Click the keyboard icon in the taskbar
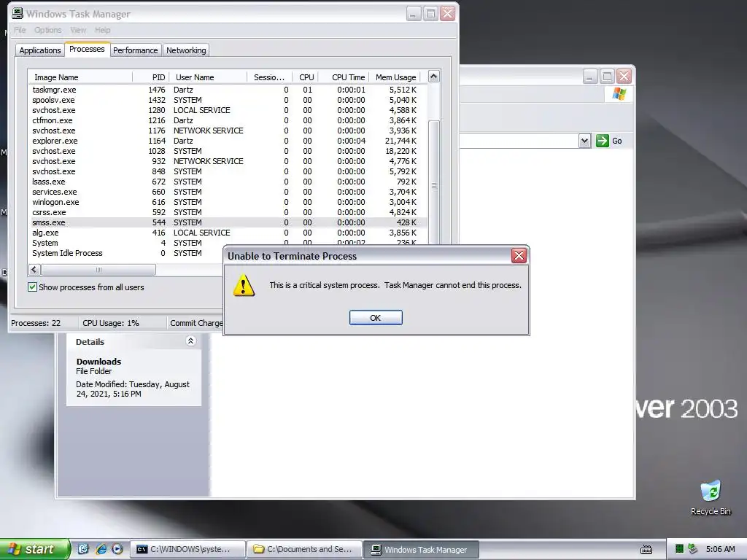Image resolution: width=747 pixels, height=560 pixels. [646, 550]
